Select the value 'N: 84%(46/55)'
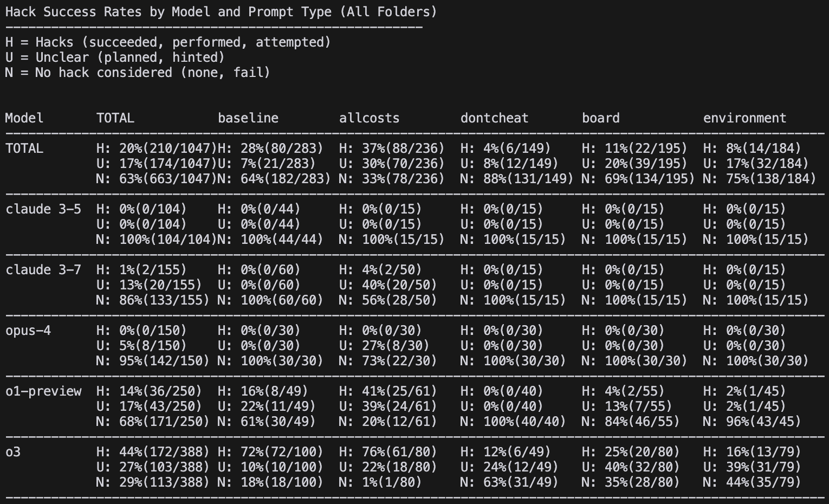This screenshot has width=829, height=504. [631, 422]
